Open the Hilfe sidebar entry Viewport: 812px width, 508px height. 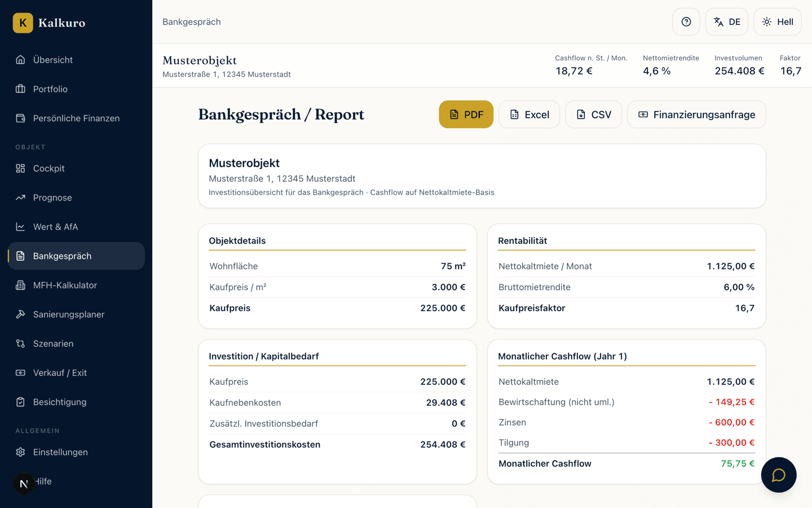pos(76,481)
